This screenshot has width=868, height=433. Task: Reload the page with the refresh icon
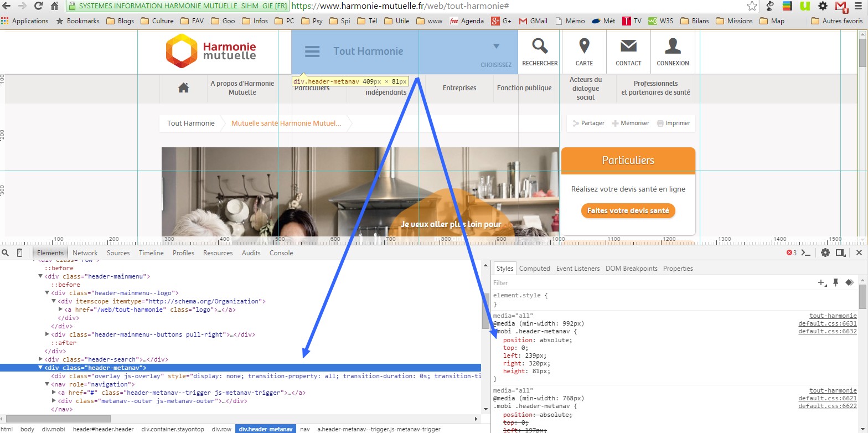point(38,6)
